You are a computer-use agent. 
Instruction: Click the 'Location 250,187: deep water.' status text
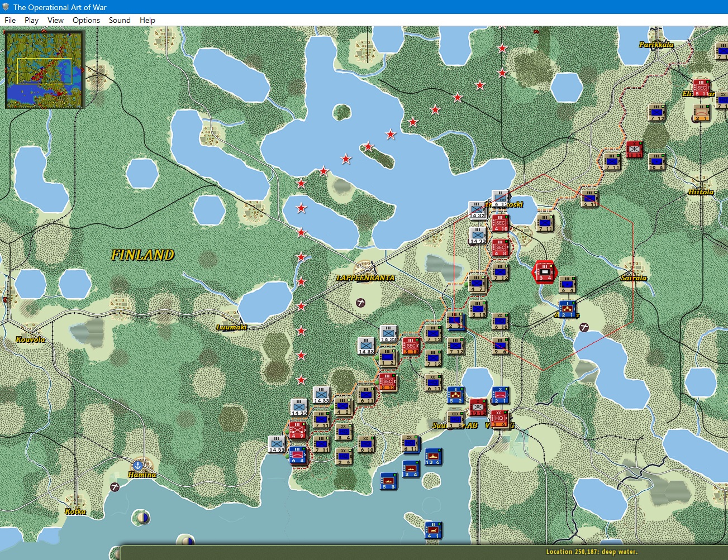pyautogui.click(x=592, y=552)
